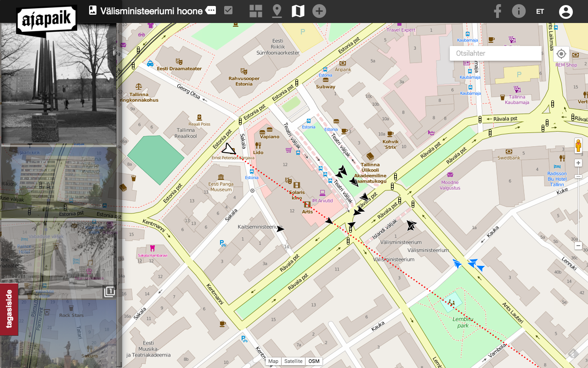Focus the Otsilahter search field
Image resolution: width=588 pixels, height=368 pixels.
pyautogui.click(x=496, y=53)
